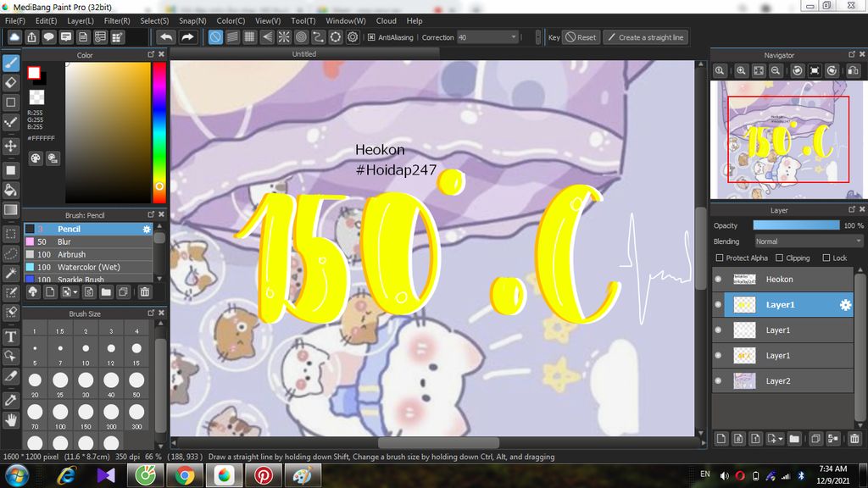Enable Lock checkbox
The height and width of the screenshot is (488, 868).
(826, 258)
